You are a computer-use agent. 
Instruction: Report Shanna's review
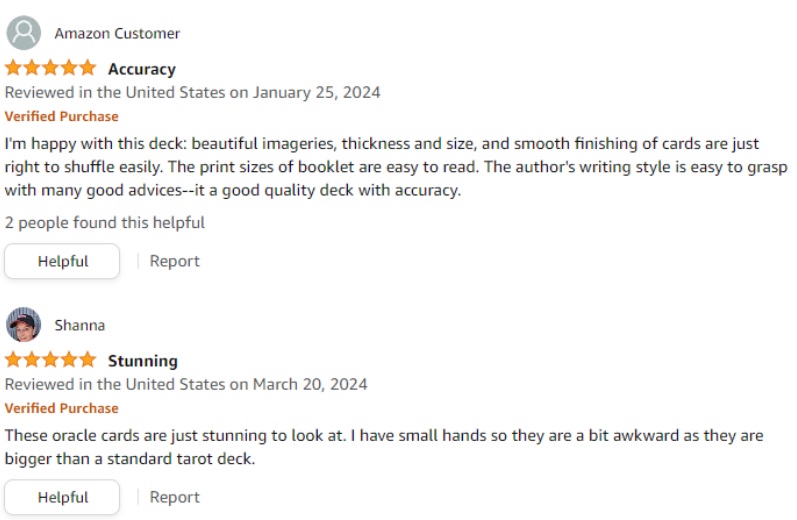click(175, 497)
